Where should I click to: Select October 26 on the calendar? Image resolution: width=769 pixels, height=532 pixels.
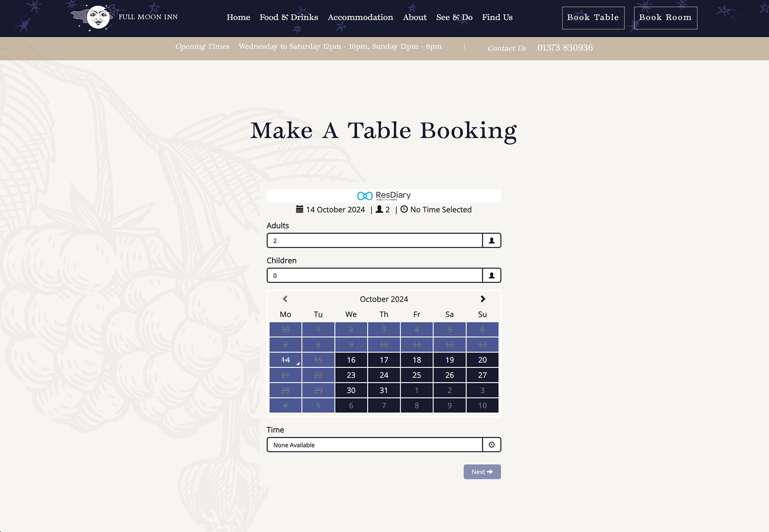[x=450, y=375]
